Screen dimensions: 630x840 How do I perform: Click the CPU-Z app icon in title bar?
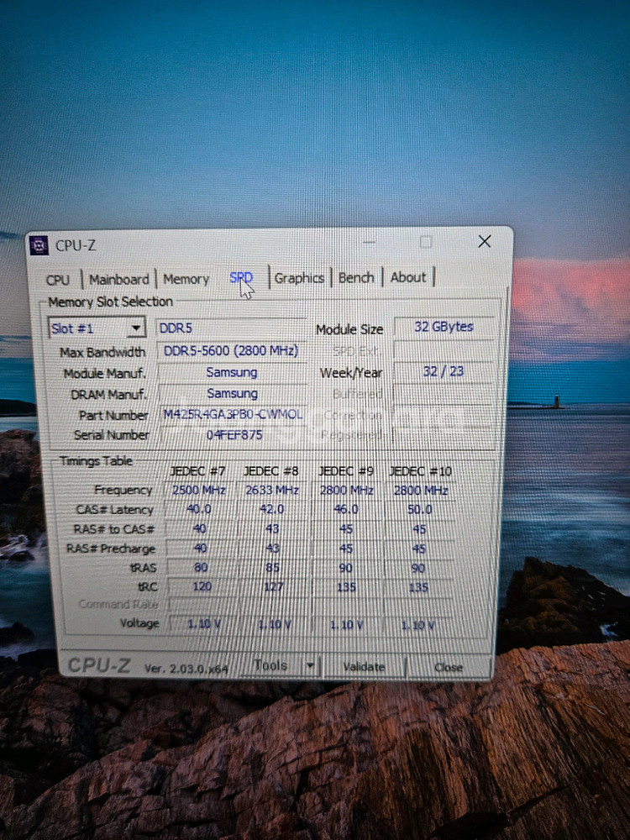(39, 245)
